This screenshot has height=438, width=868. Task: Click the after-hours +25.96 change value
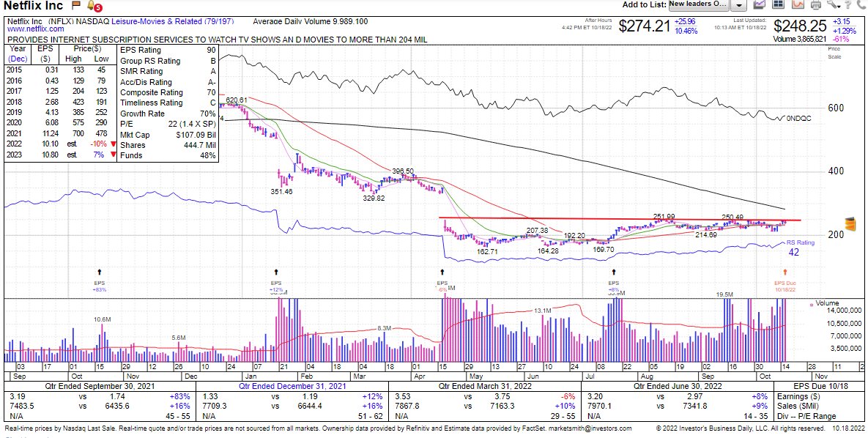(x=686, y=21)
